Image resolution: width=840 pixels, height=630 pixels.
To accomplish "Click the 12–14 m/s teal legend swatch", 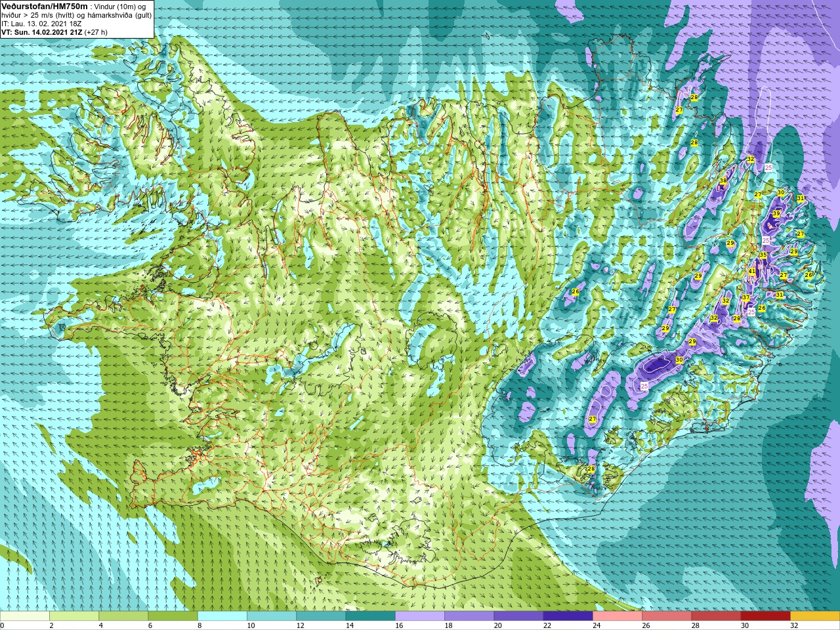I will [321, 616].
